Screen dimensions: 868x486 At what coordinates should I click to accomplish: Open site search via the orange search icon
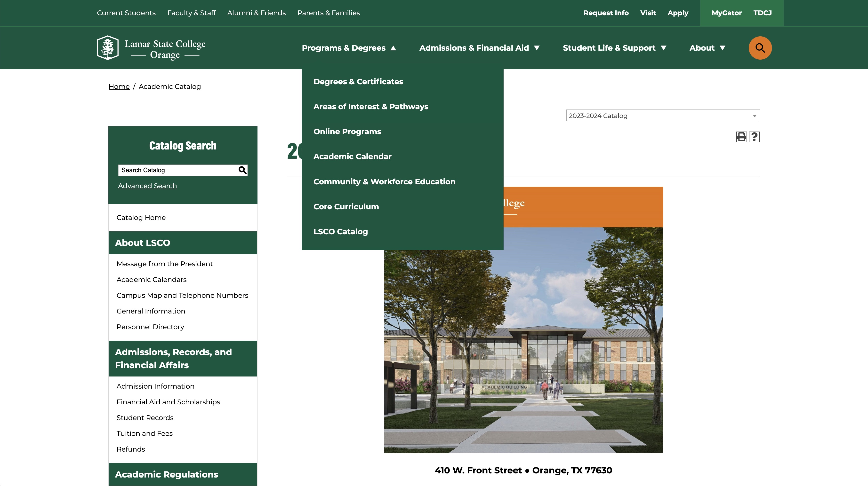coord(760,48)
